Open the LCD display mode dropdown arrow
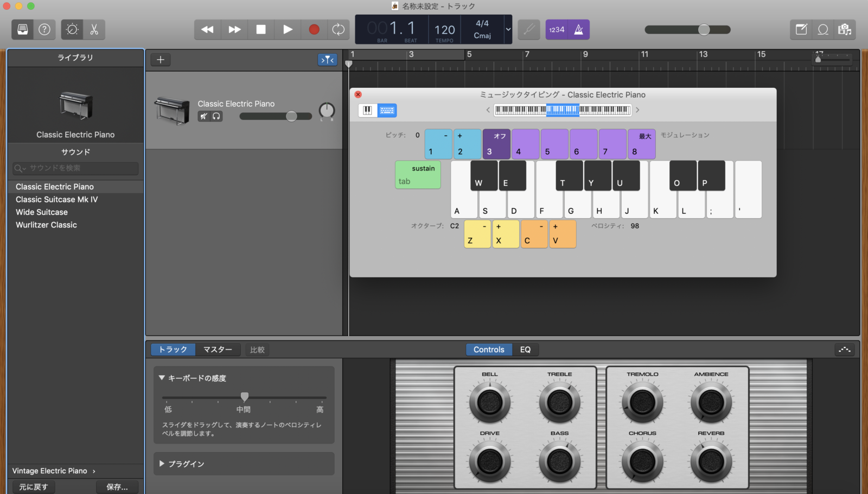 point(508,29)
